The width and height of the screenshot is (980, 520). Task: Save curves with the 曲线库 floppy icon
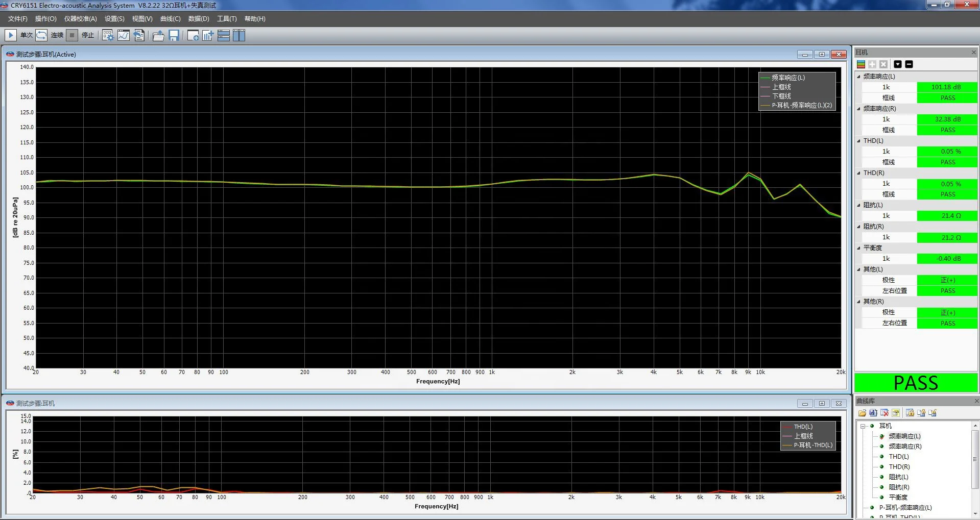click(x=873, y=413)
